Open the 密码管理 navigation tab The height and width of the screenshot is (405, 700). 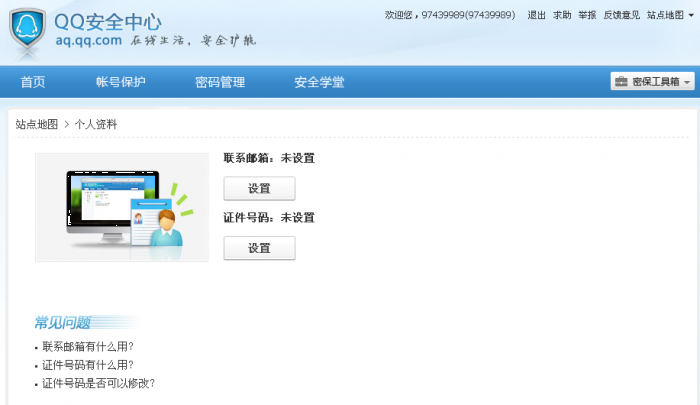tap(220, 82)
